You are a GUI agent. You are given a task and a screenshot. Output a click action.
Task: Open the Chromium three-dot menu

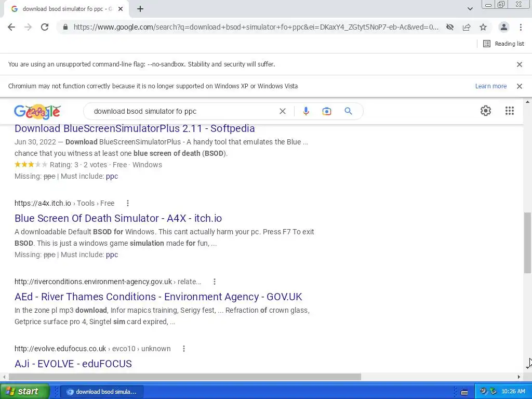pos(521,27)
